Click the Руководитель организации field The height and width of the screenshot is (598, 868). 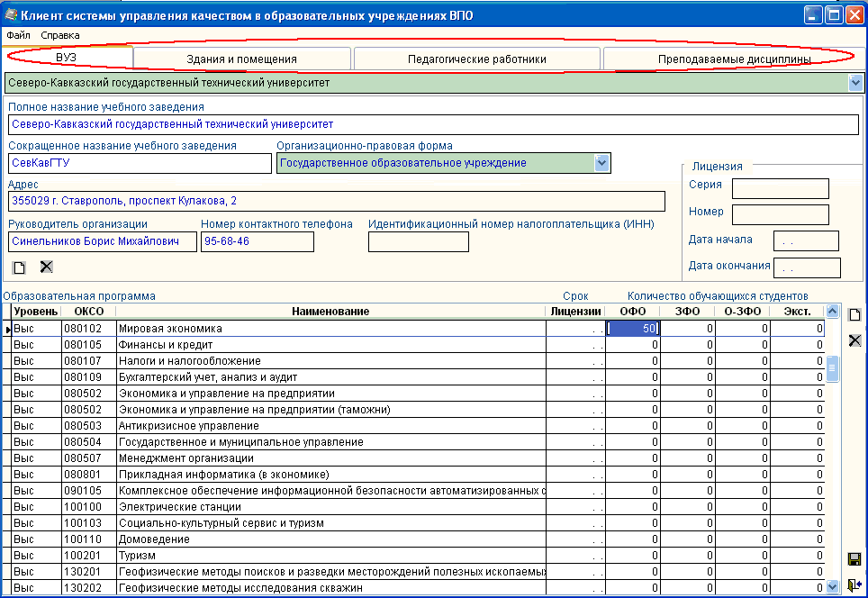[x=103, y=241]
